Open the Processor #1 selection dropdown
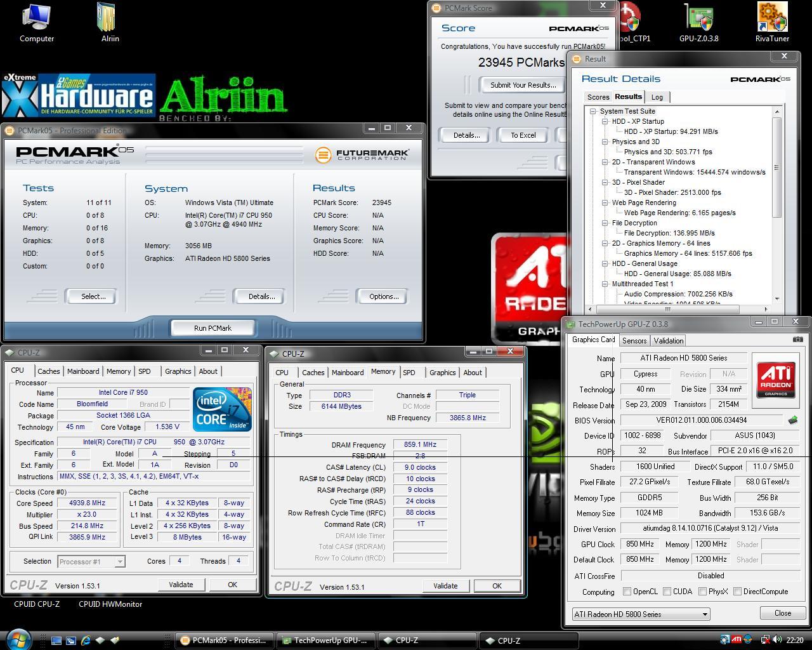812x650 pixels. (x=91, y=561)
